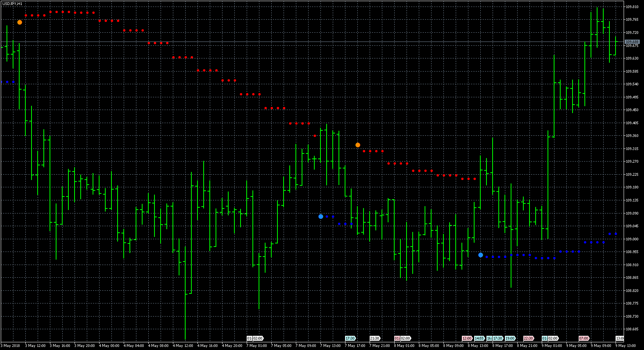
Task: Click the cyan 17:30 event marker on 7 May
Action: 350,338
